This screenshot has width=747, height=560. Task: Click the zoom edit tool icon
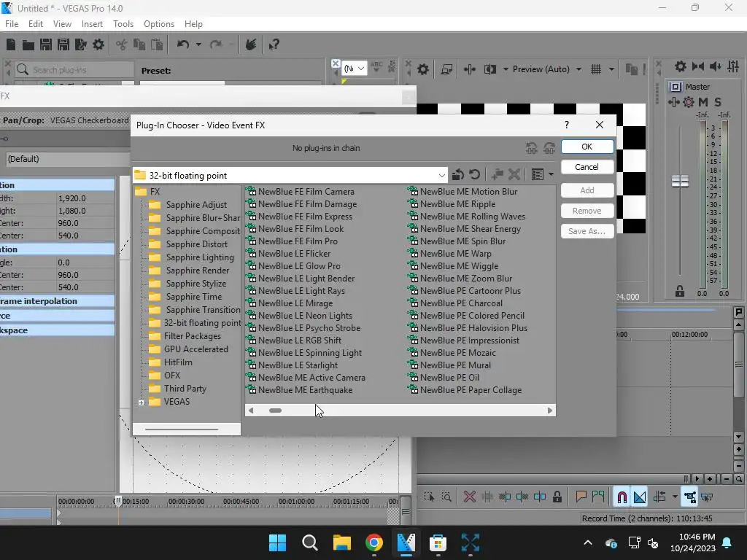click(446, 497)
